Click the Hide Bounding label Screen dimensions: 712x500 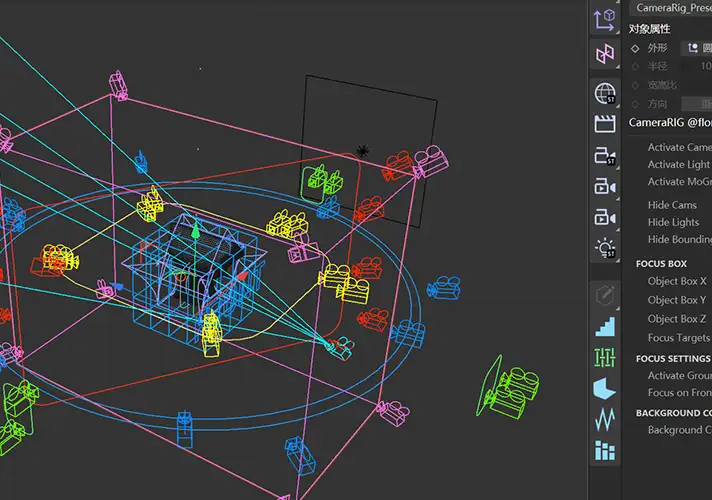click(x=680, y=239)
